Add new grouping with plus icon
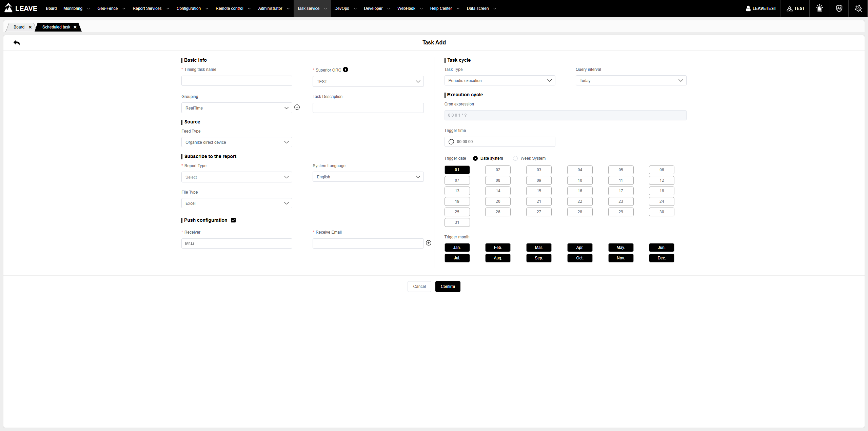The width and height of the screenshot is (868, 431). tap(297, 107)
